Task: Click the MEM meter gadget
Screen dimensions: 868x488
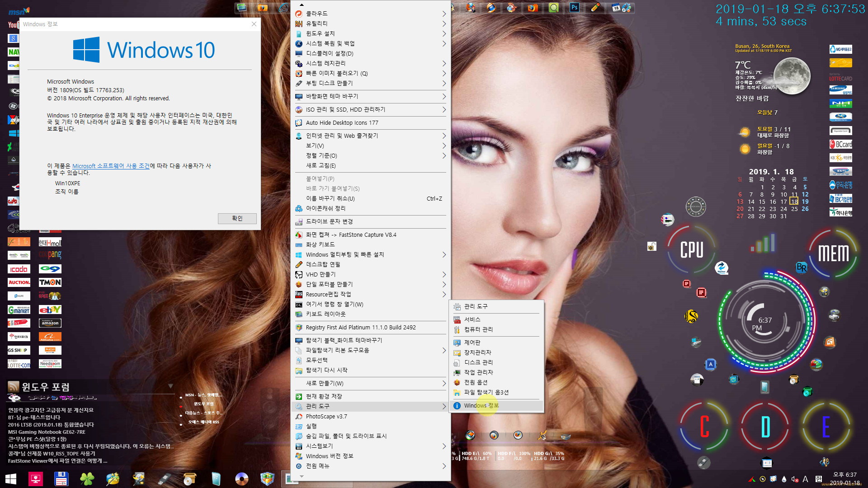Action: [834, 253]
